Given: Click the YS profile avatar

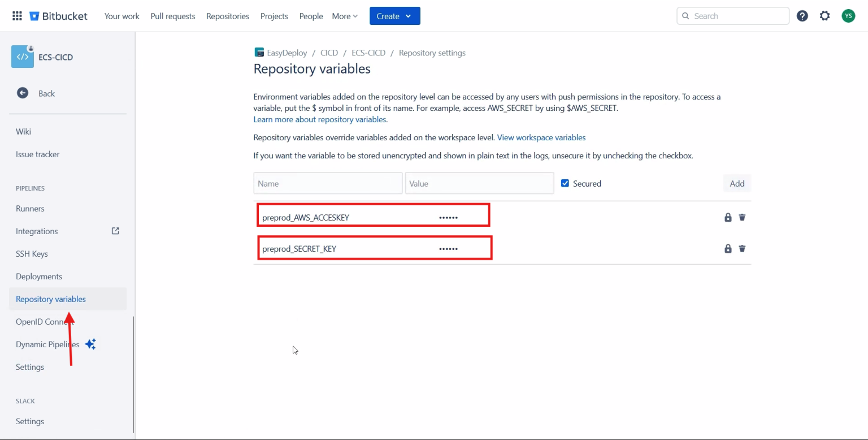Looking at the screenshot, I should 848,15.
